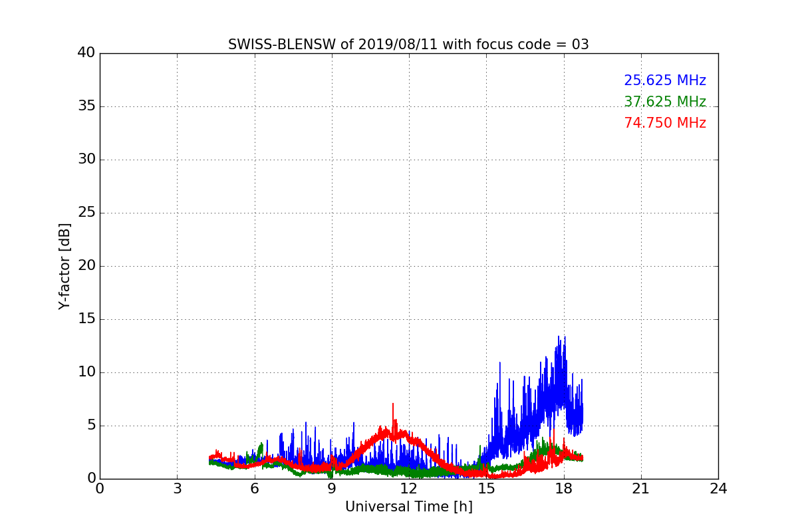Click the x-axis tick label 24

[x=718, y=489]
